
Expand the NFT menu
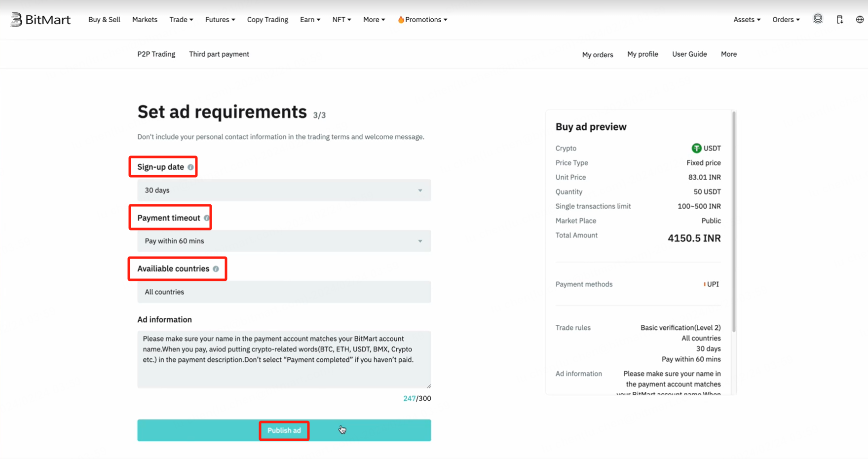pos(341,20)
